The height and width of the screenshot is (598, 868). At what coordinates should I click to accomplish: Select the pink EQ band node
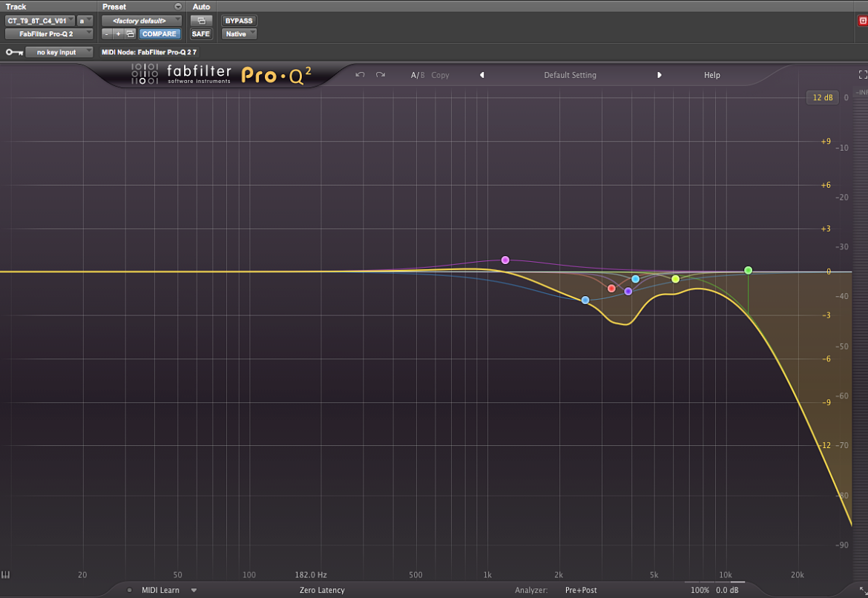505,260
